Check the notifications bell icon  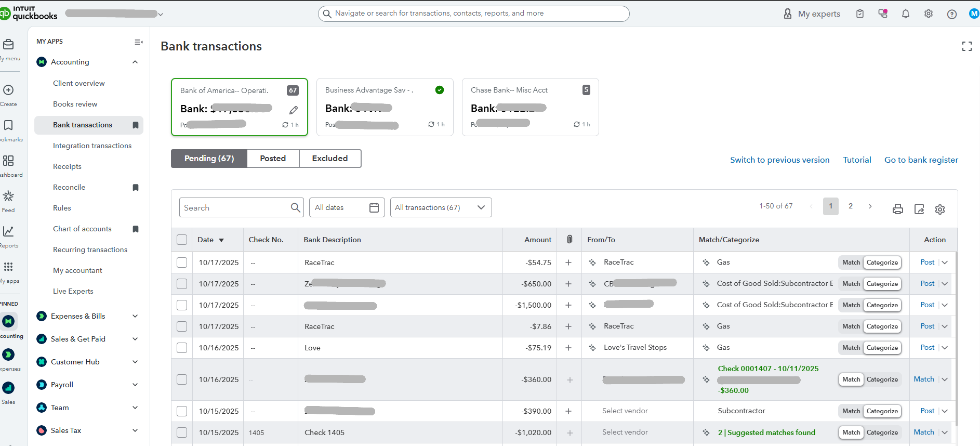tap(906, 14)
